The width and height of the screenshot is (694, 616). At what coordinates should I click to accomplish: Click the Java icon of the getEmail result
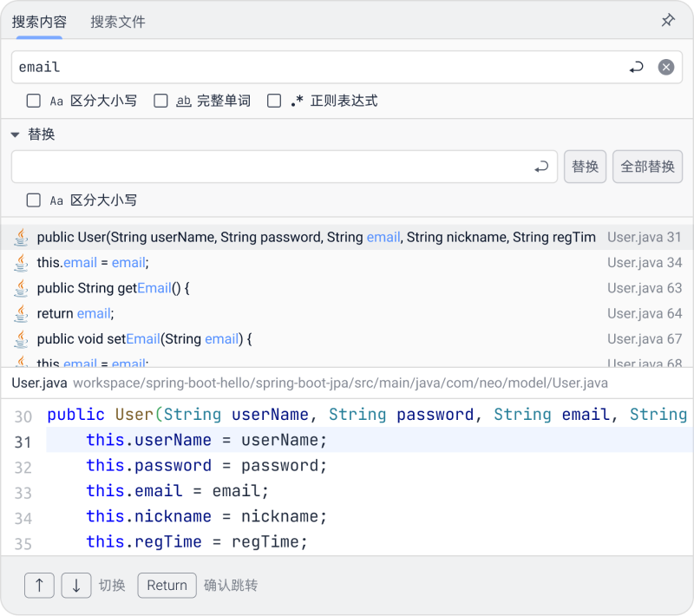(x=21, y=288)
